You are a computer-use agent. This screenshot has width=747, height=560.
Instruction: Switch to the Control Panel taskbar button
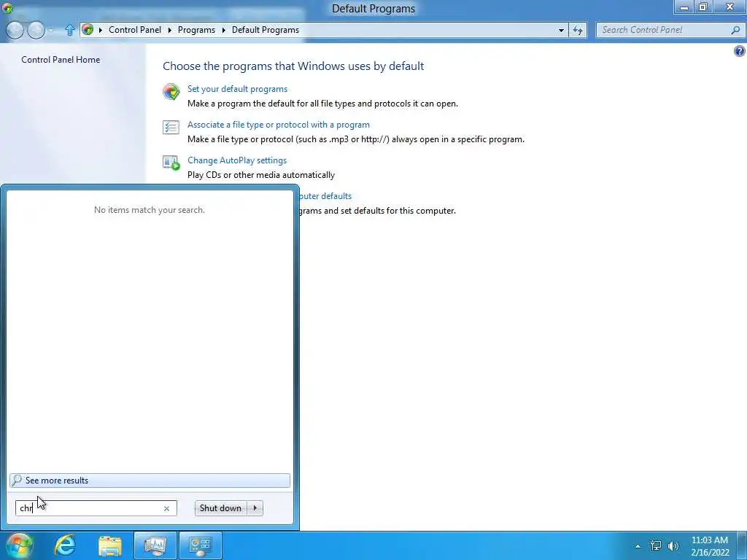pos(200,545)
